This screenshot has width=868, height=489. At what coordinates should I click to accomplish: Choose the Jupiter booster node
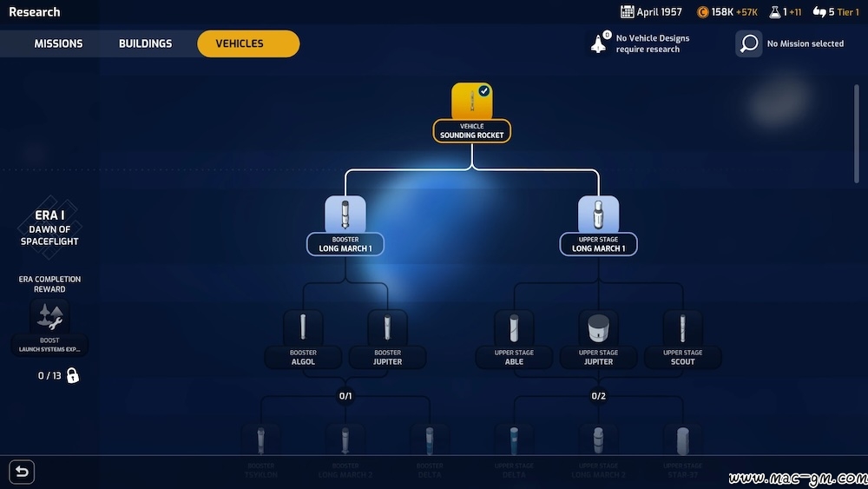387,328
